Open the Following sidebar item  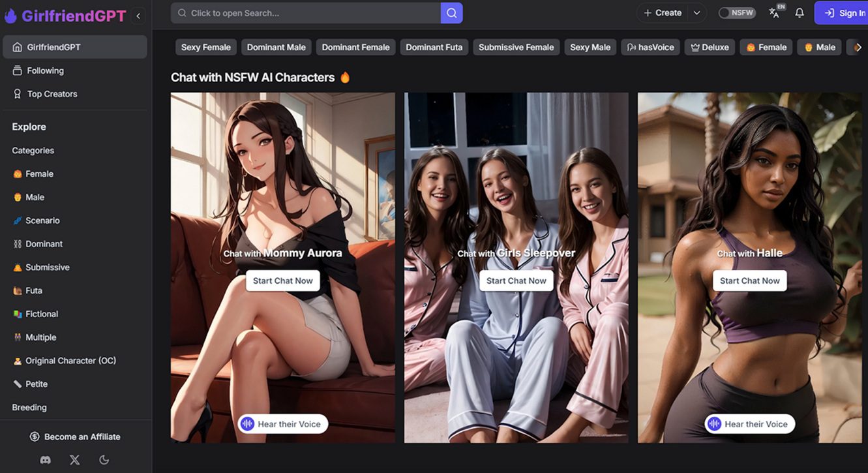(x=45, y=70)
